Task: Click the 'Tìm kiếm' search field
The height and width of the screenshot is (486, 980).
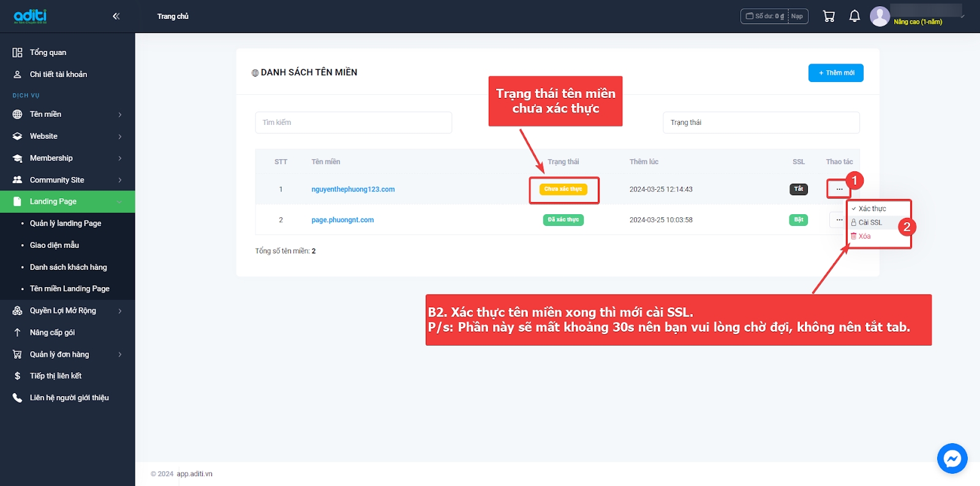Action: pos(353,122)
